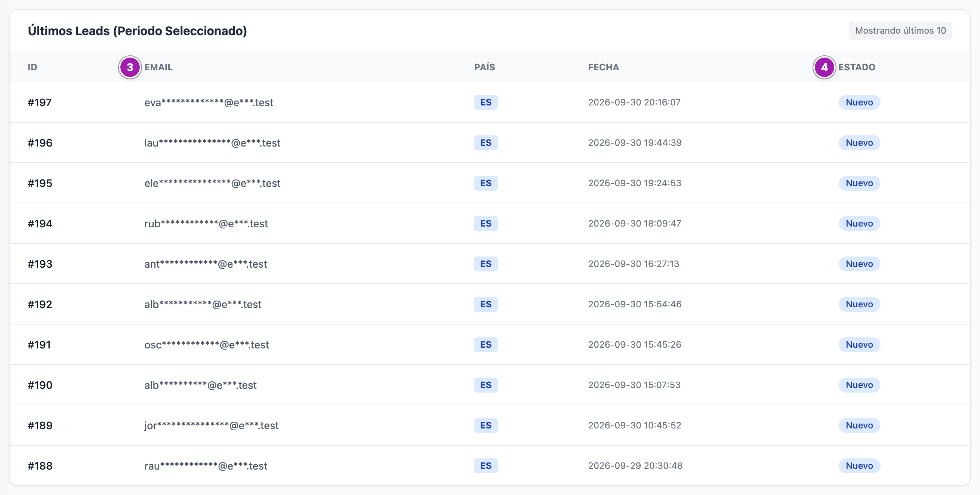980x495 pixels.
Task: Click the EMAIL column header
Action: coord(158,67)
